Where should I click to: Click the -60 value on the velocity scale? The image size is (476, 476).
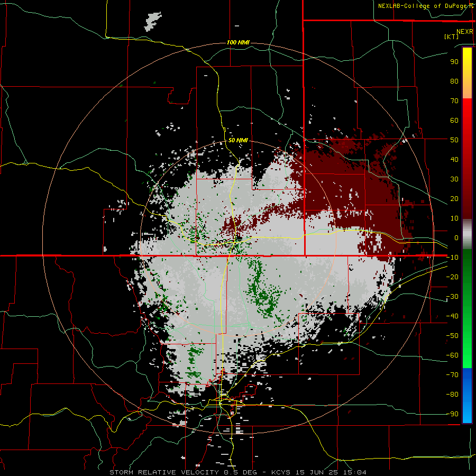pos(452,355)
